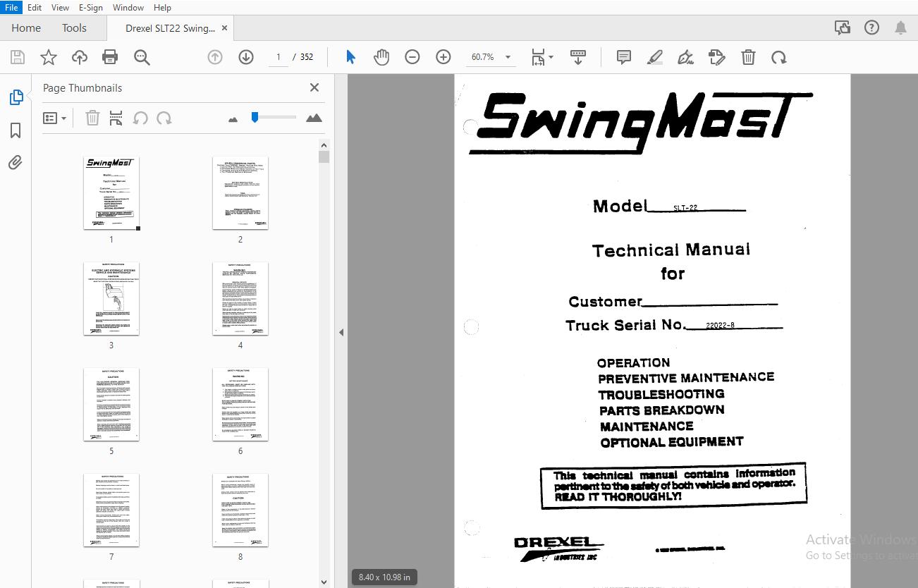Open the Attachments paperclip panel
The height and width of the screenshot is (588, 918).
click(x=16, y=163)
